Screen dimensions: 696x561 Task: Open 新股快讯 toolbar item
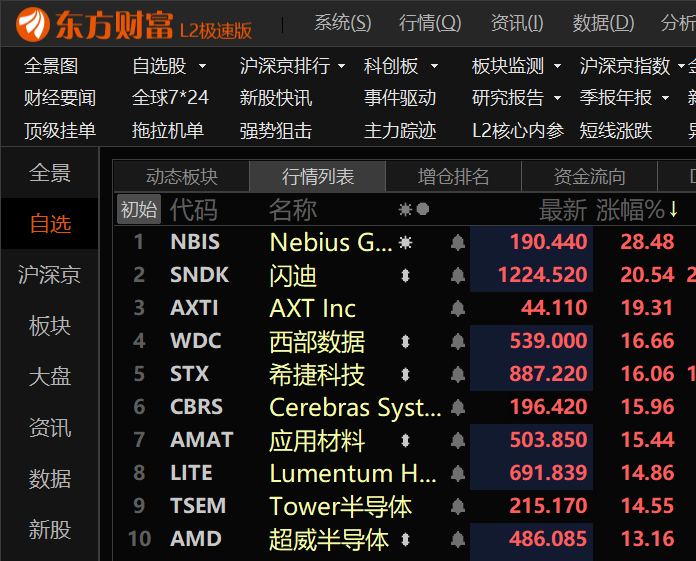coord(276,98)
